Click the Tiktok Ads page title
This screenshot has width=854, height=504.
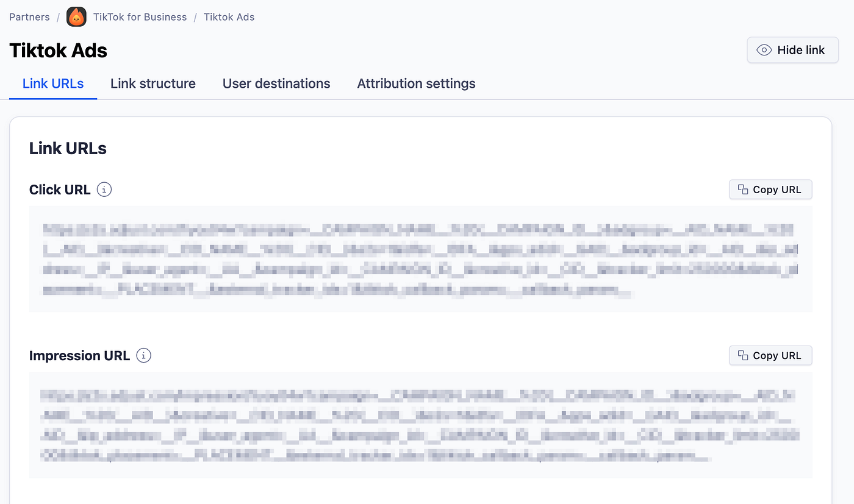(x=59, y=50)
